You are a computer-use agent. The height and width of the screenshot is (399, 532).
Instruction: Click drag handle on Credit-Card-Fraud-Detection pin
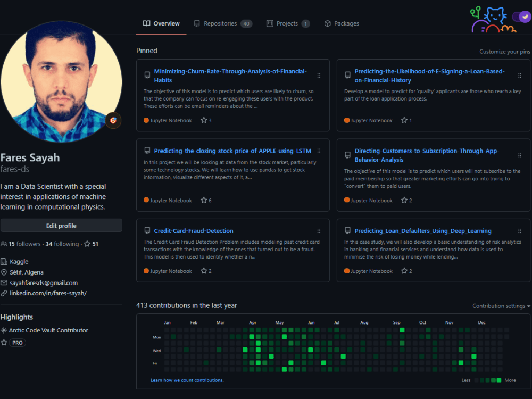pyautogui.click(x=319, y=231)
